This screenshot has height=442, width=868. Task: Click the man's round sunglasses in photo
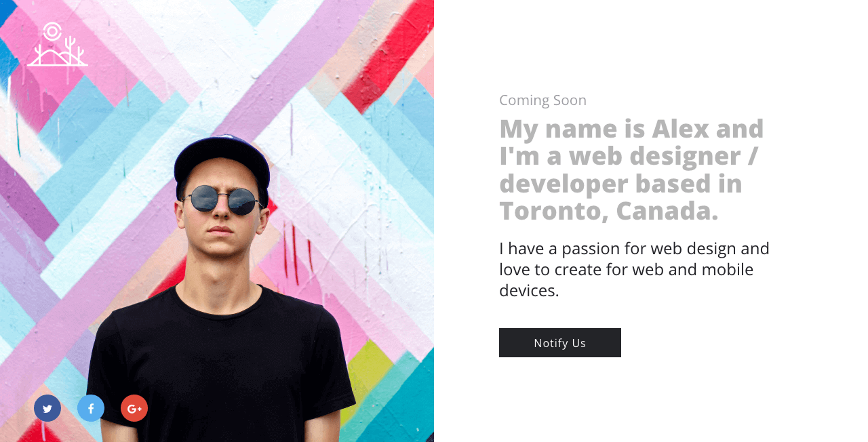[x=222, y=199]
